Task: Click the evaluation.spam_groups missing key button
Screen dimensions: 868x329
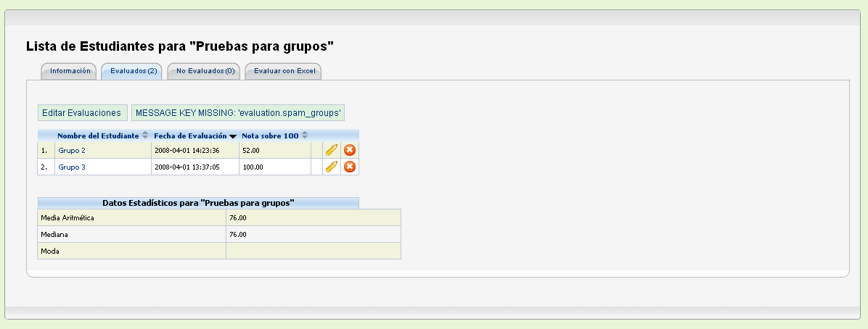Action: [238, 113]
